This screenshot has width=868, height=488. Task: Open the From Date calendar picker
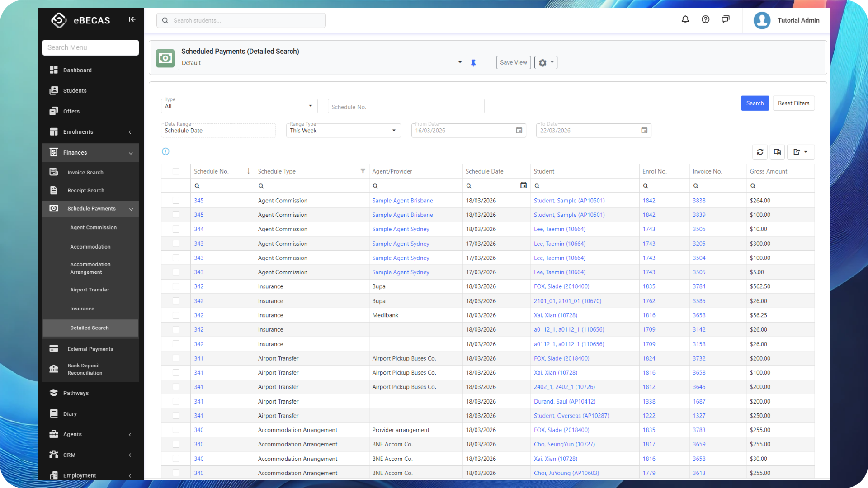pos(519,131)
